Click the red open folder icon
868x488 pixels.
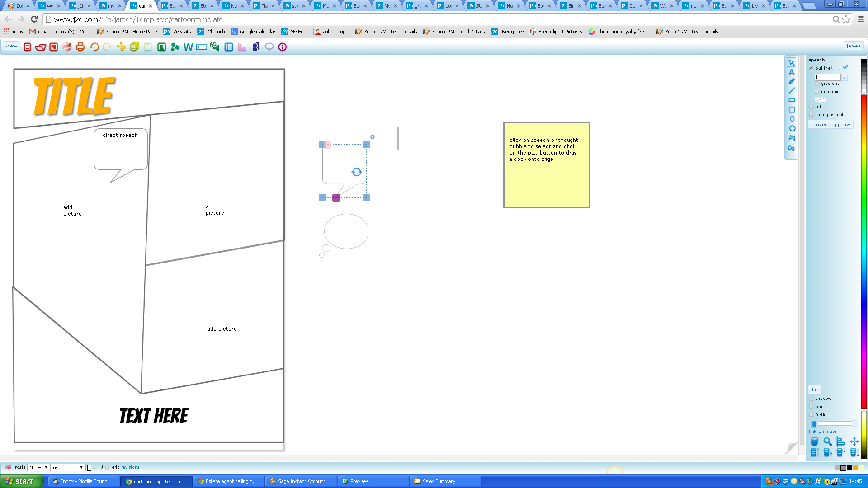40,47
